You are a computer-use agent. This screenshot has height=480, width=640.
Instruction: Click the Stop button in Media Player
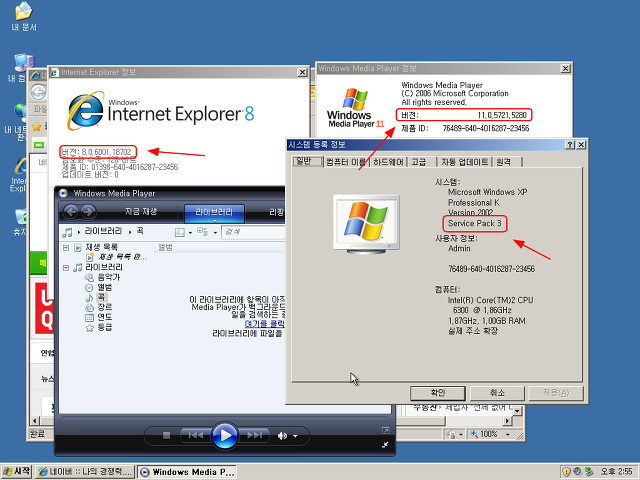tap(166, 436)
